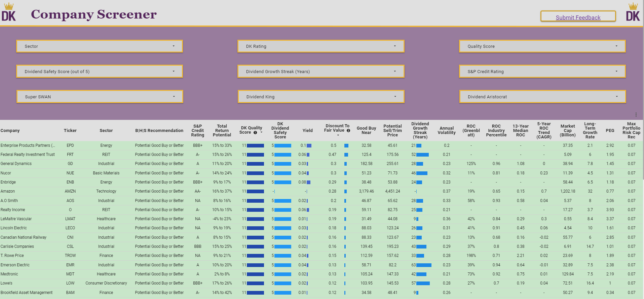Screen dimensions: 644x299
Task: Click Brookfield Asset Management name
Action: pos(27,293)
